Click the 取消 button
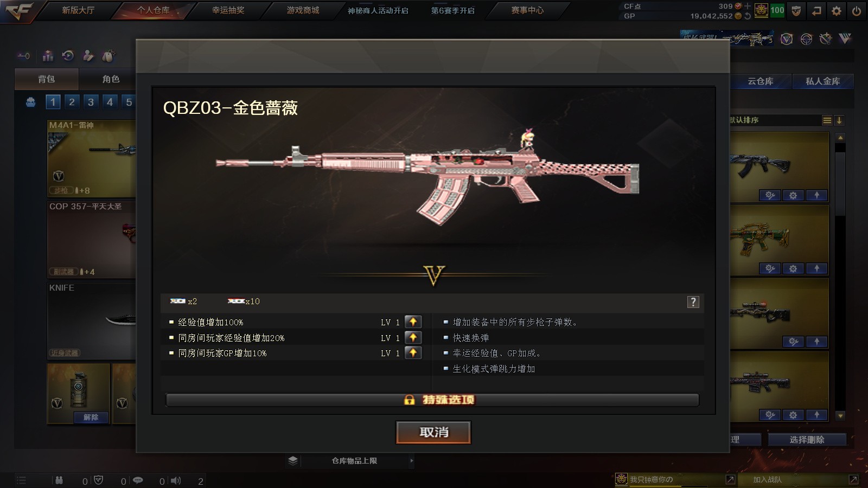868x488 pixels. [x=433, y=432]
